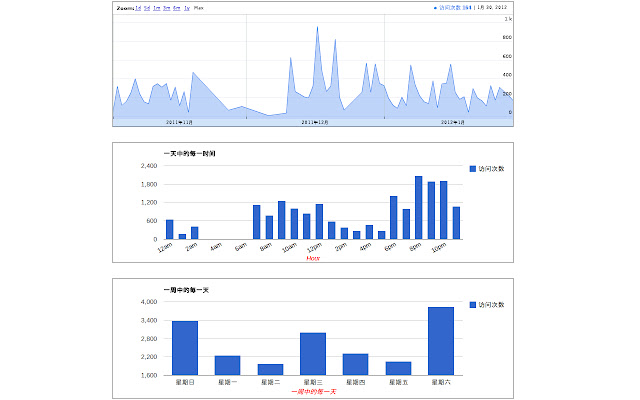
Task: Click the hourly chart's blue legend swatch
Action: point(473,168)
